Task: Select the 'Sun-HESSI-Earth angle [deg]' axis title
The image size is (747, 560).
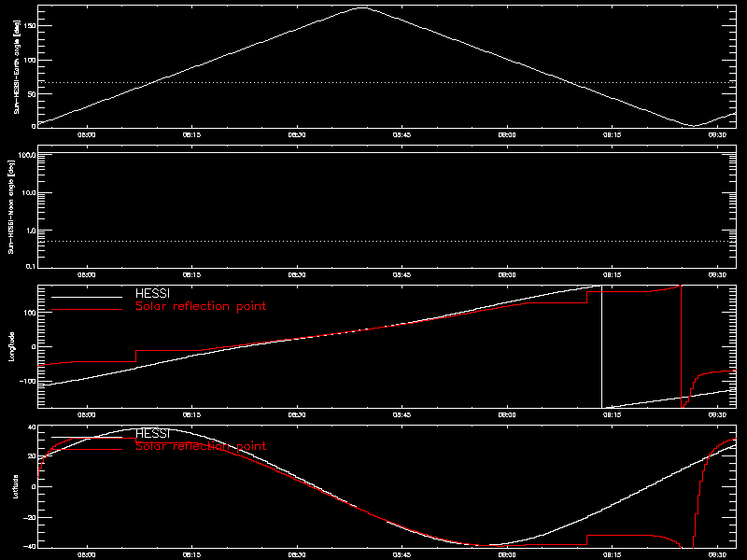Action: 17,66
